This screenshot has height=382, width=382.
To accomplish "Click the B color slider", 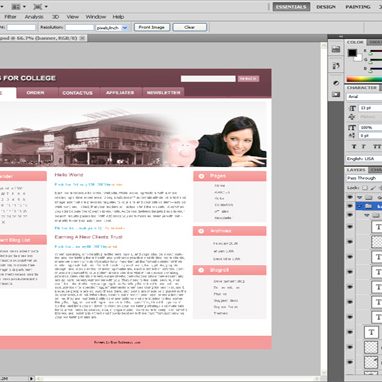I will point(375,69).
